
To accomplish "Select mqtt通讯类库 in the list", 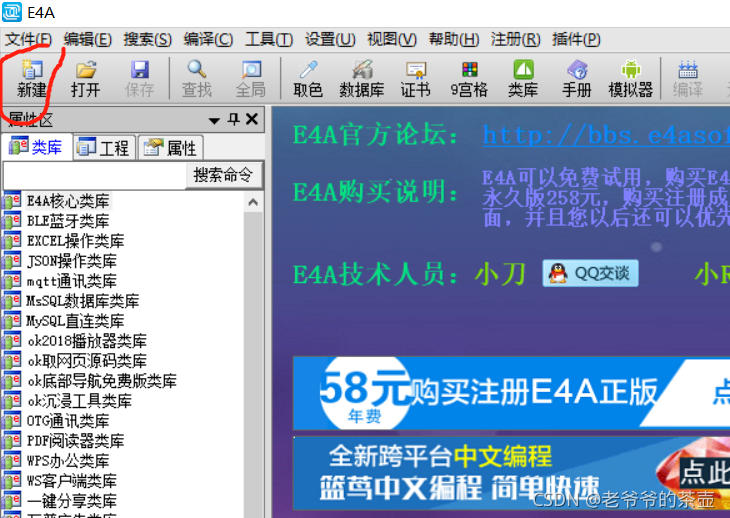I will point(71,281).
